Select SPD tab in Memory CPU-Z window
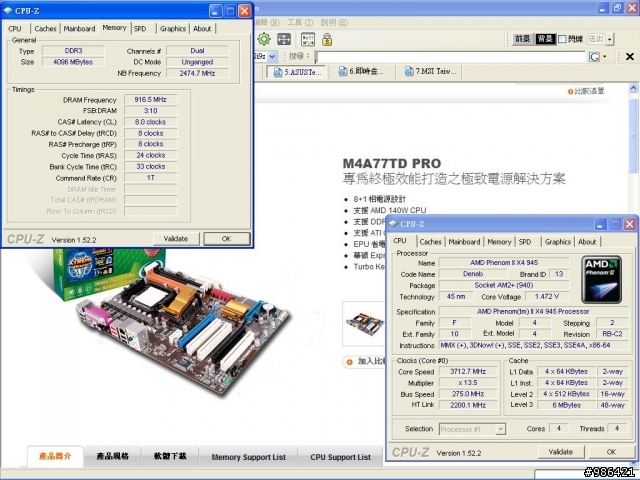The width and height of the screenshot is (640, 480). click(140, 29)
